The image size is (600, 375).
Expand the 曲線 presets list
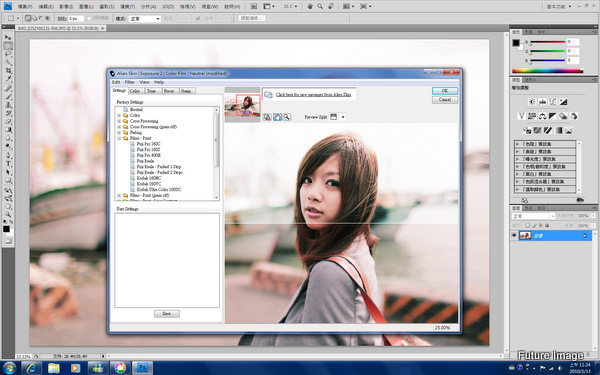[517, 152]
